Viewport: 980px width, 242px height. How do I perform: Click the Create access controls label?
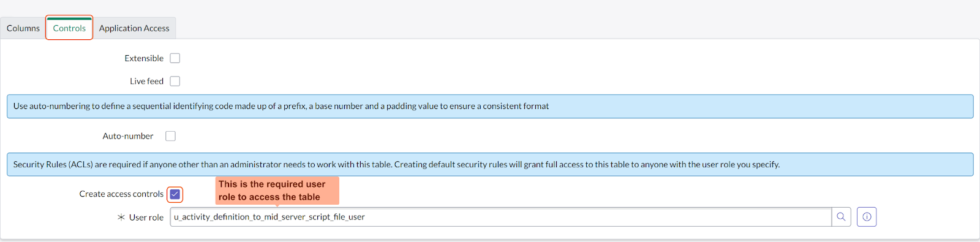(121, 194)
